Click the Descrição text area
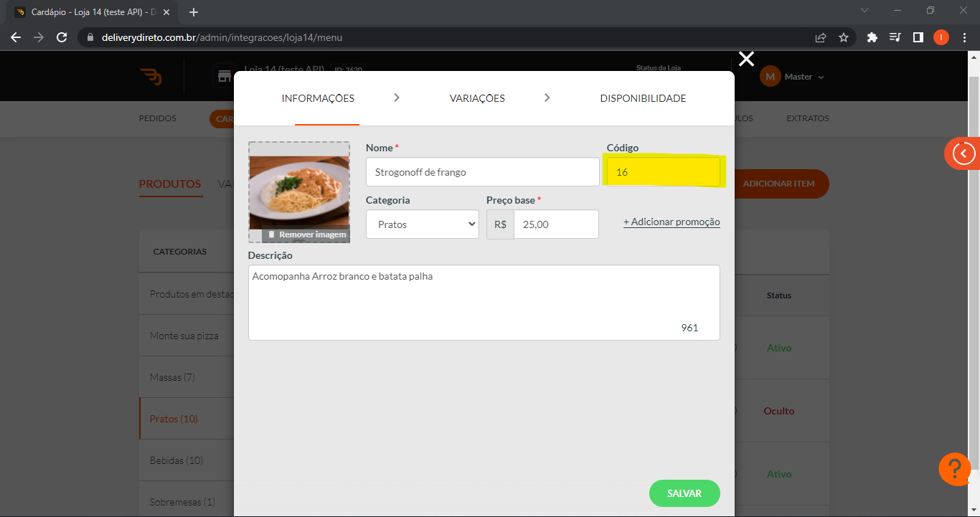 (484, 303)
